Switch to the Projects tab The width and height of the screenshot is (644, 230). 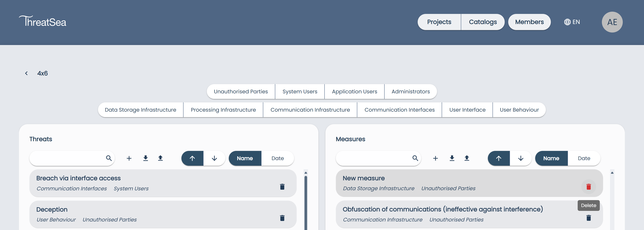(x=439, y=22)
